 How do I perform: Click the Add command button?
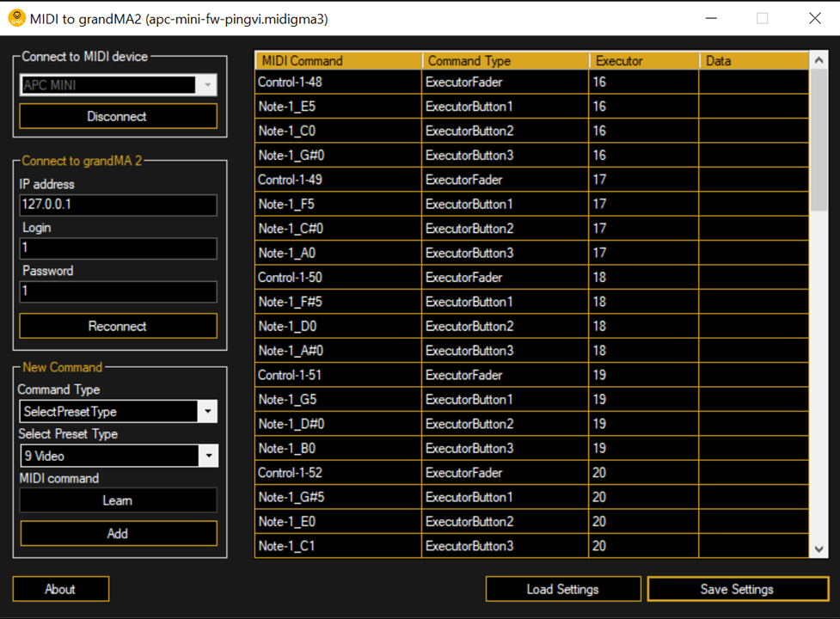pyautogui.click(x=119, y=533)
